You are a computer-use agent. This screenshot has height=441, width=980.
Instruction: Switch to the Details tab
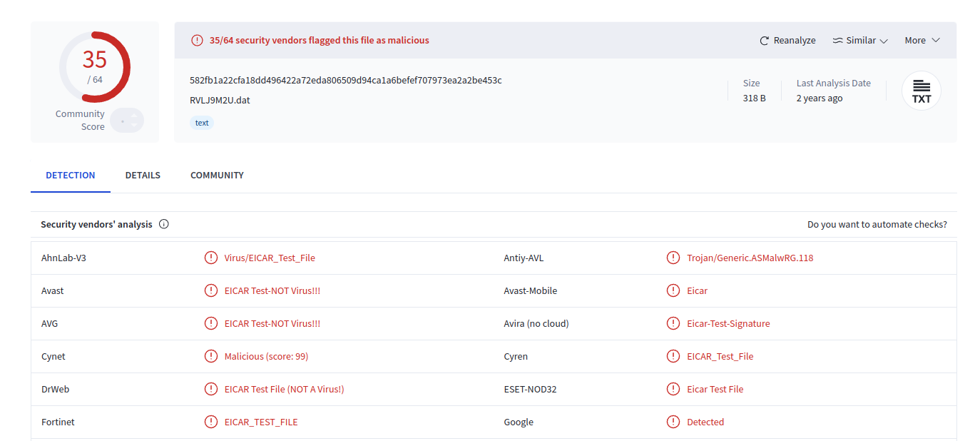(143, 175)
